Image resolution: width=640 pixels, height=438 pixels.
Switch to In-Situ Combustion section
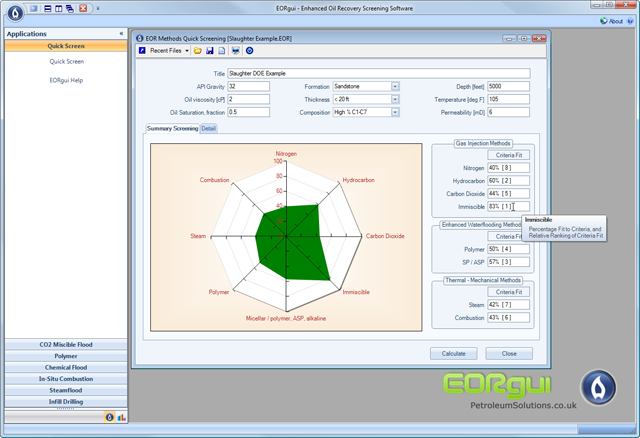point(66,379)
